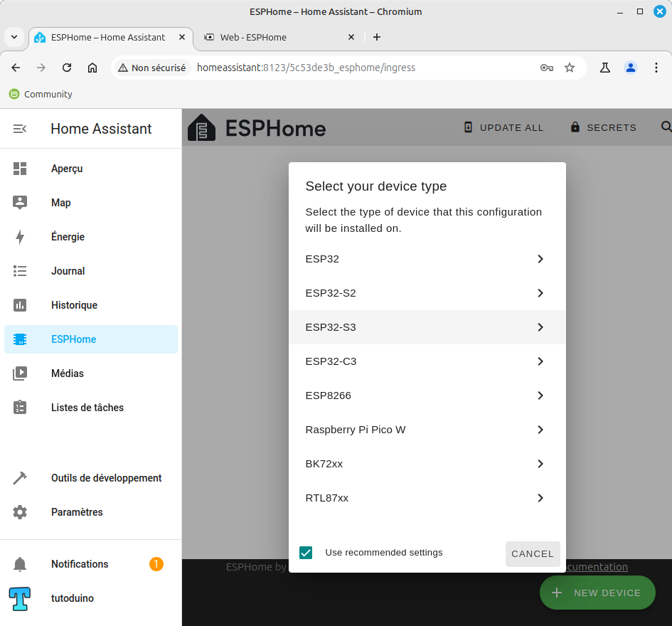
Task: Open the Listes de tâches clipboard icon
Action: coord(20,408)
